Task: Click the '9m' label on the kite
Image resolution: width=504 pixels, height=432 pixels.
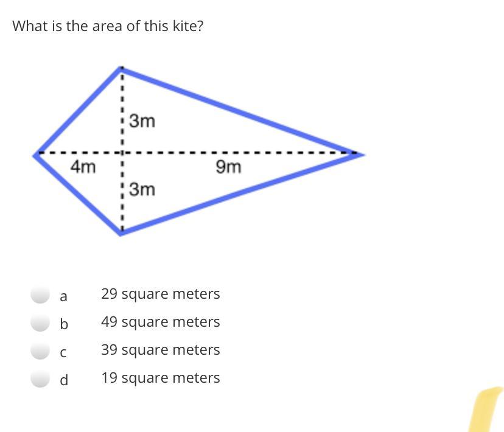Action: click(x=228, y=166)
